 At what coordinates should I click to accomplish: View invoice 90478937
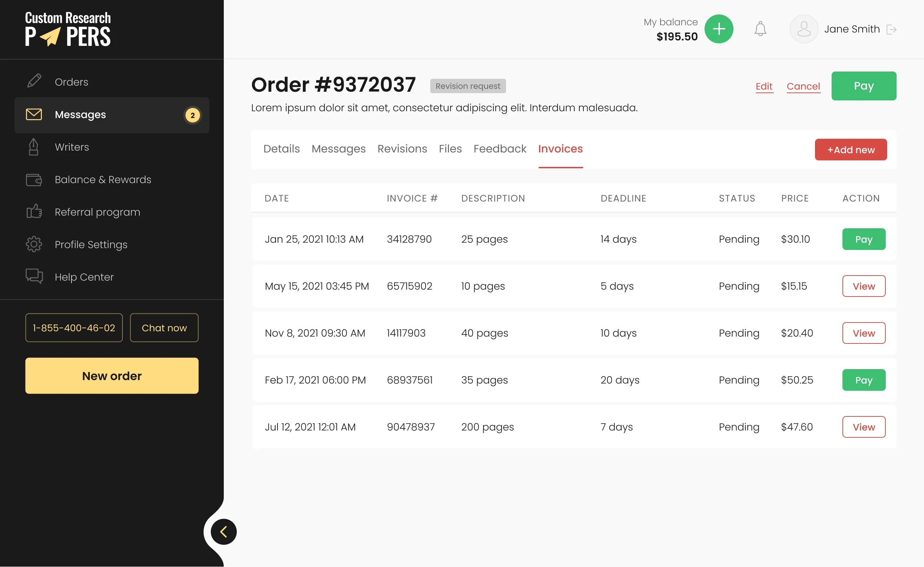[863, 427]
